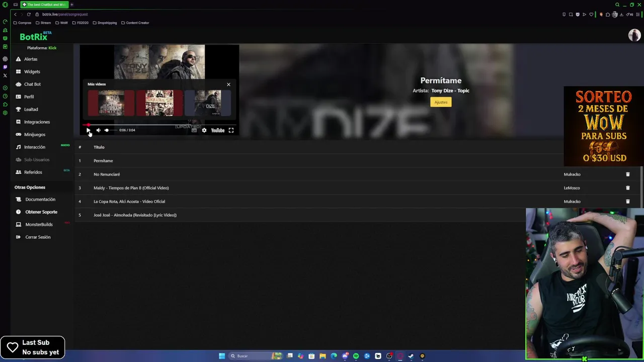Play the YouTube video
Image resolution: width=644 pixels, height=362 pixels.
88,130
